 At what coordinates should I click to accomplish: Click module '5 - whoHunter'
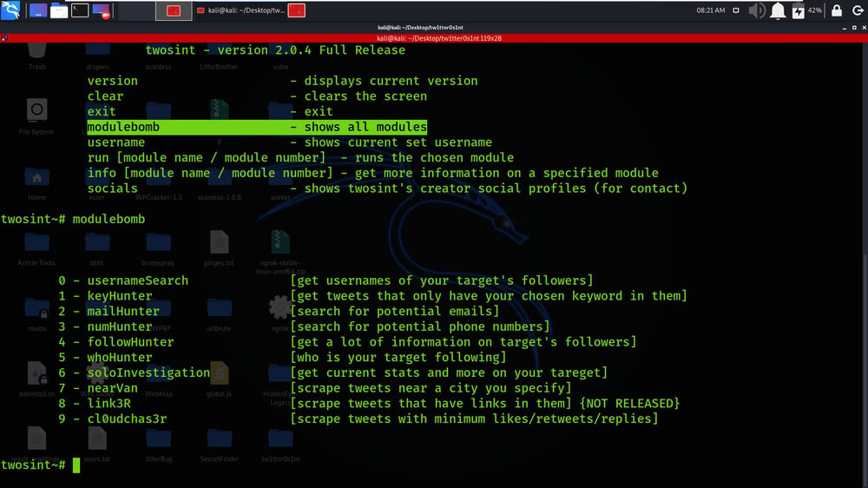point(105,358)
